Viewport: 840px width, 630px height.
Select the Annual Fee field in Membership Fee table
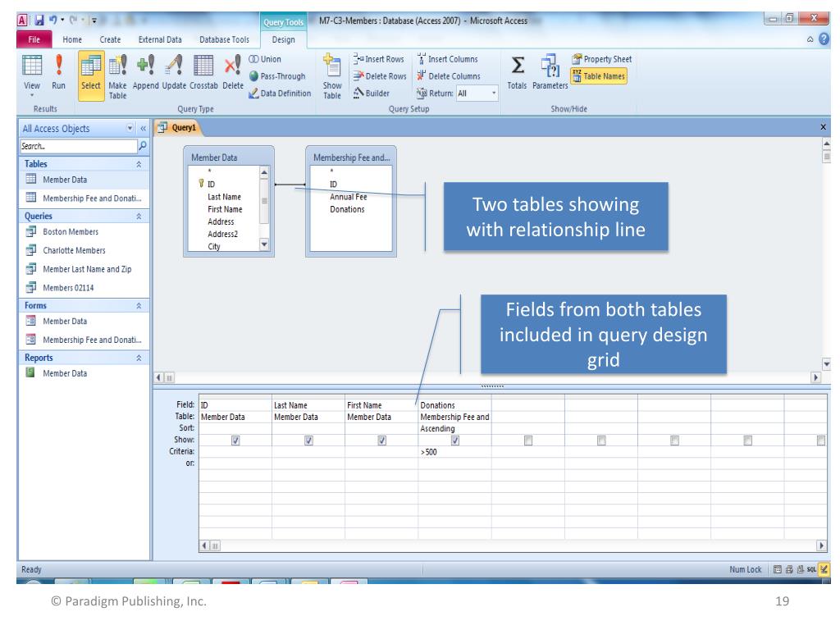coord(348,197)
